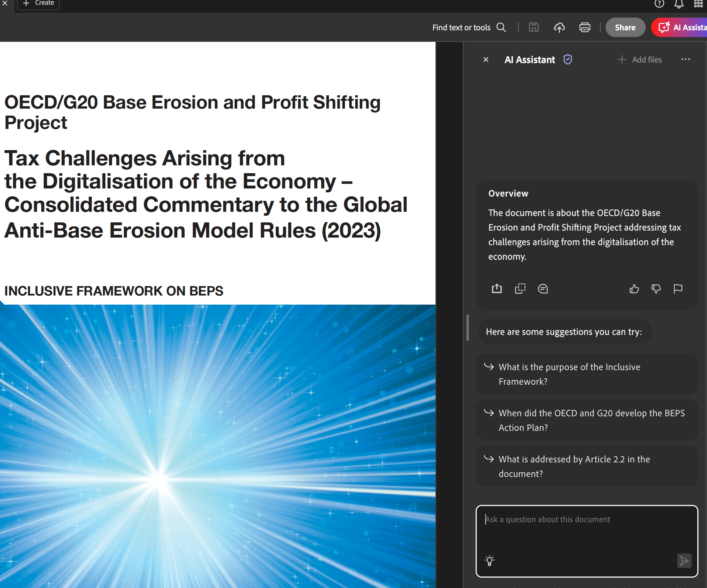Viewport: 707px width, 588px height.
Task: Open the lightbulb prompt suggestions
Action: coord(490,560)
